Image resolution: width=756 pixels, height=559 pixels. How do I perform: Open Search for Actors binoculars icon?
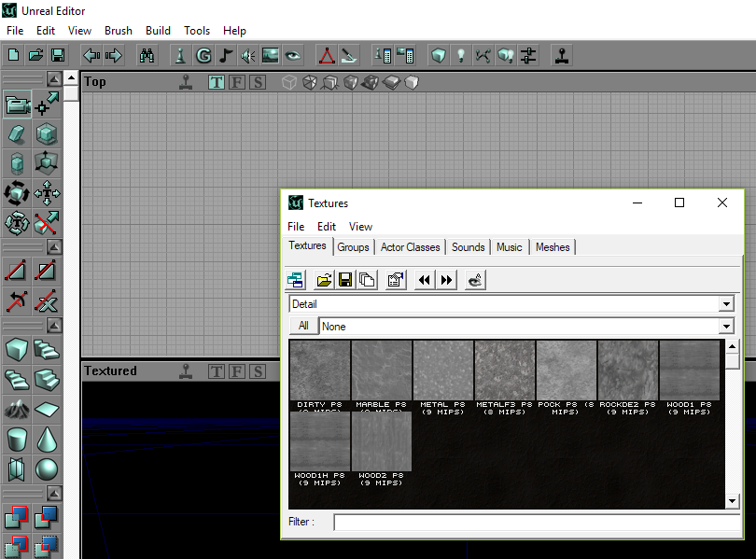(147, 55)
